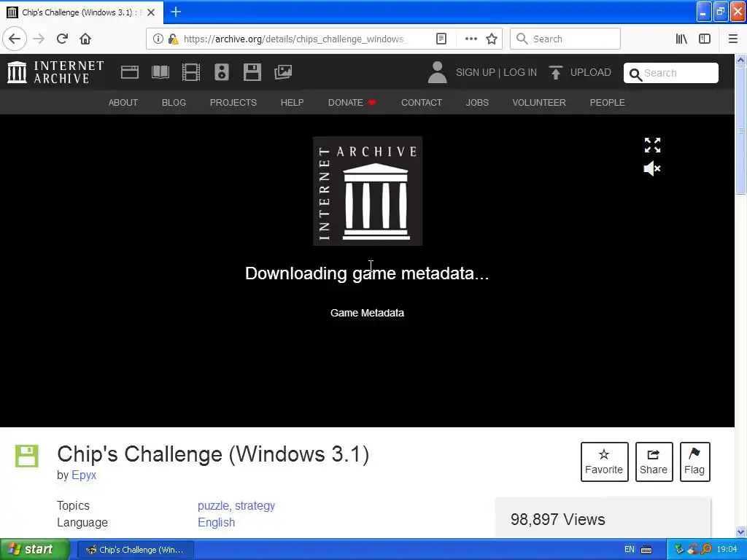The image size is (747, 560).
Task: Focus the browser search bar
Action: (x=565, y=39)
